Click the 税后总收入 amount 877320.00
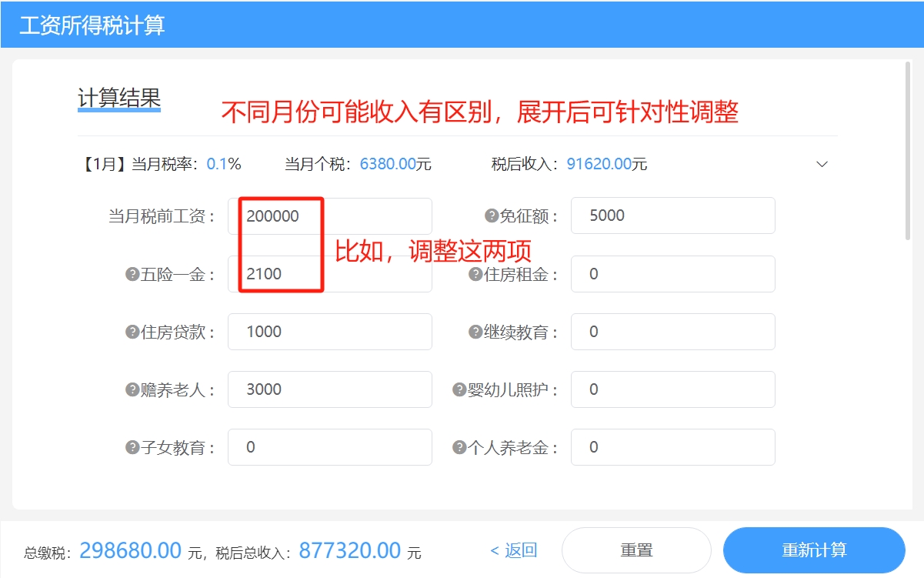Viewport: 924px width, 578px height. point(350,550)
